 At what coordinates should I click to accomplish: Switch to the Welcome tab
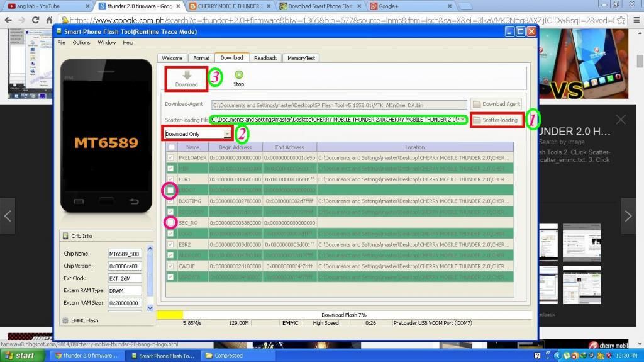point(172,58)
